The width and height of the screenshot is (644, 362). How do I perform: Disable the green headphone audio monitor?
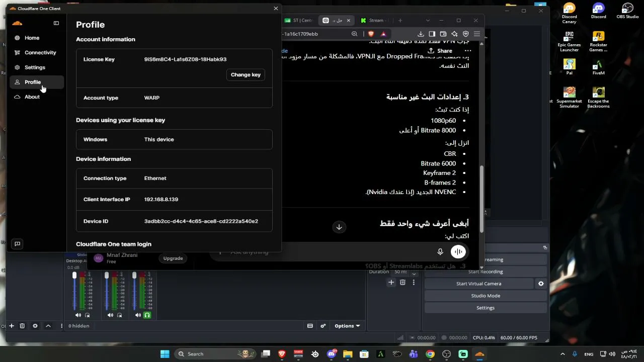pos(147,315)
